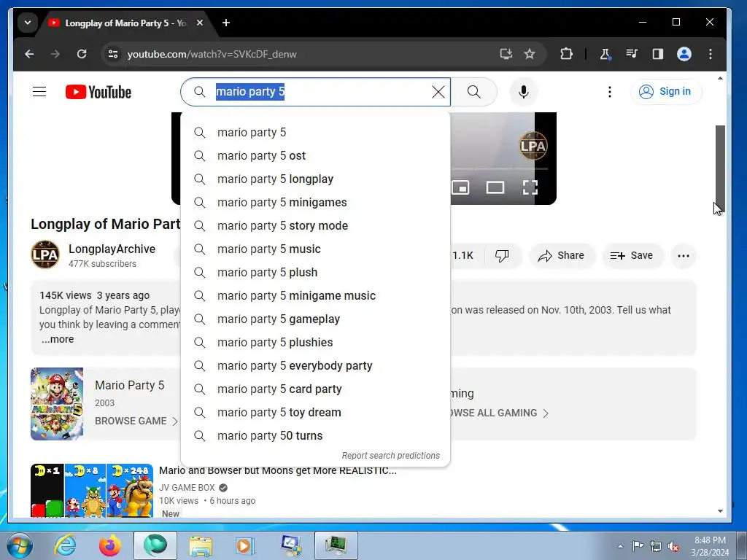Click the video progress bar

point(499,168)
